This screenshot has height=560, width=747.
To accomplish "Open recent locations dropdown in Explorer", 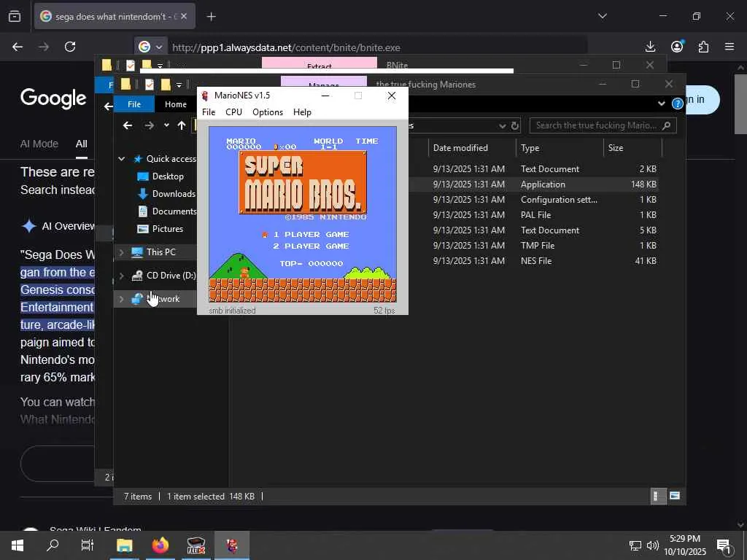I will [x=166, y=125].
